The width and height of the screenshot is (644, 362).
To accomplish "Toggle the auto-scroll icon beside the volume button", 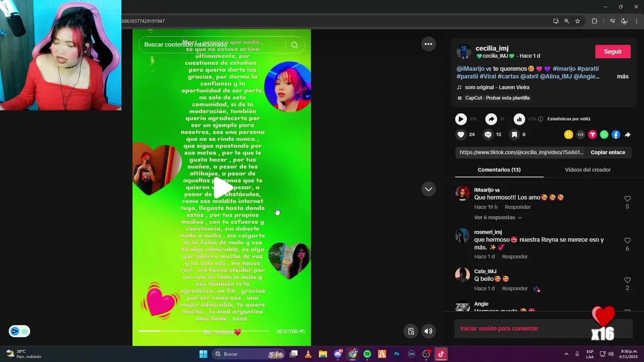I will pyautogui.click(x=411, y=331).
